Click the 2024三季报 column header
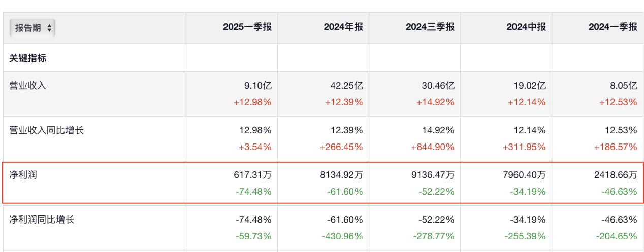 pyautogui.click(x=430, y=27)
